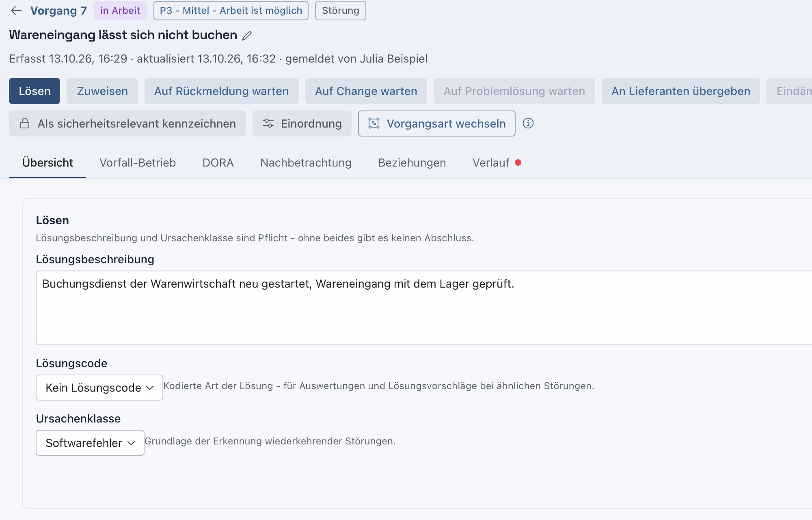Click the Vorgangsart wechseln switch icon
Image resolution: width=812 pixels, height=520 pixels.
374,123
